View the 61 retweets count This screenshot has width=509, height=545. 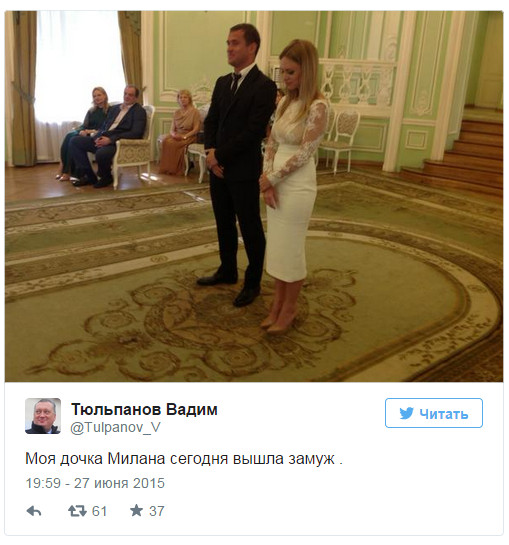[x=99, y=511]
